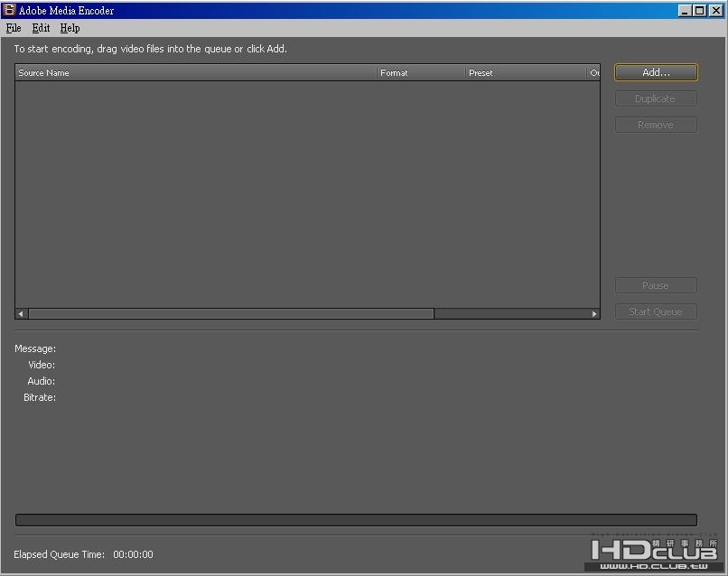
Task: Click the Format column header
Action: coord(421,73)
